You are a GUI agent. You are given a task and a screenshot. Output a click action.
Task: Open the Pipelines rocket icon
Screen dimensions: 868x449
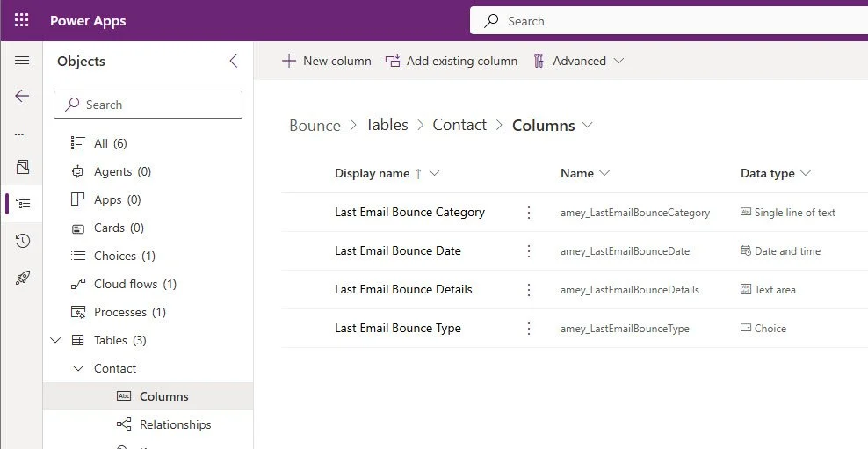click(x=23, y=278)
